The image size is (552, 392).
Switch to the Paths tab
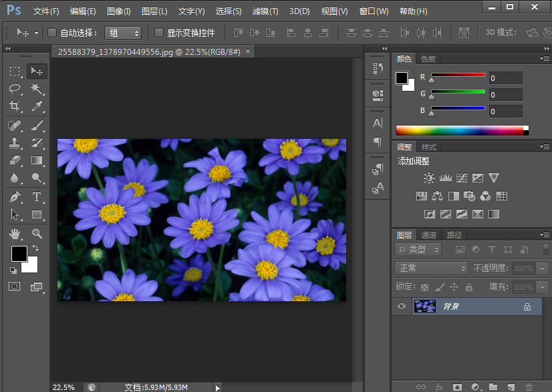point(454,234)
